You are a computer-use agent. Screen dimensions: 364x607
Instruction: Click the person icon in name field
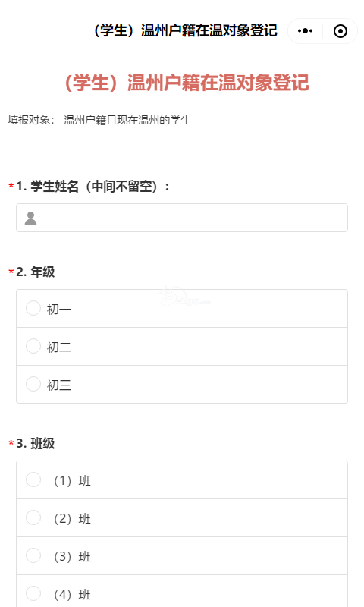(x=30, y=219)
